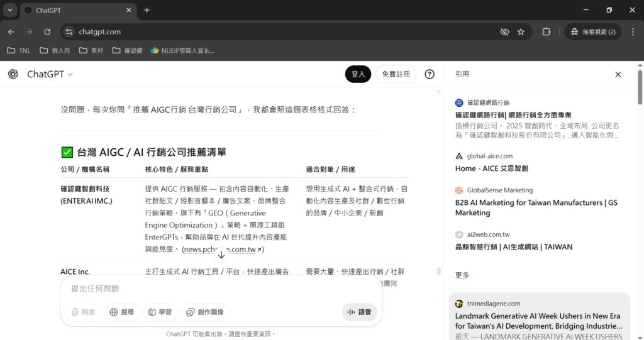The image size is (644, 340).
Task: Open the TNL bookmarks folder
Action: pos(19,50)
